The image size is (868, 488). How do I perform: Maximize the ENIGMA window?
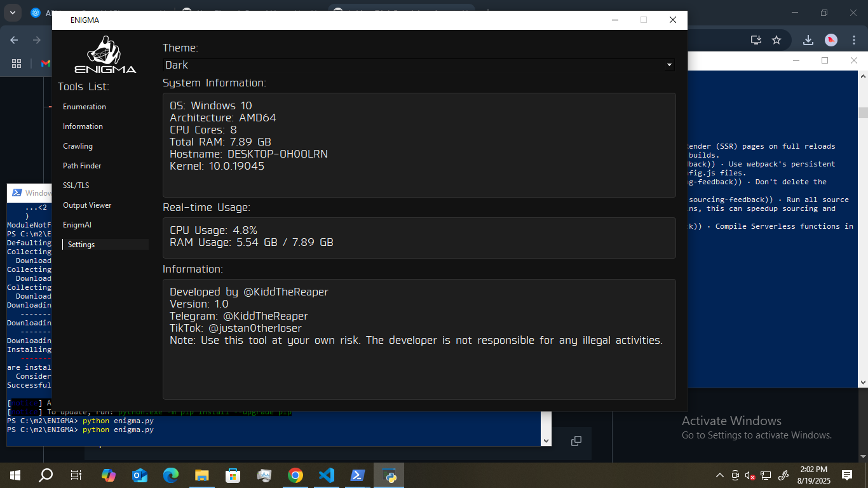644,20
